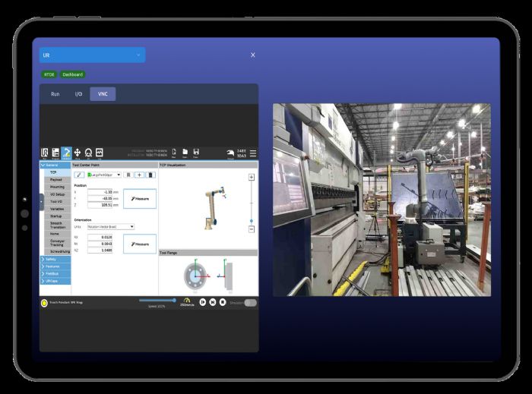Open the Program tab icon
Viewport: 532px width, 394px height.
coord(55,153)
